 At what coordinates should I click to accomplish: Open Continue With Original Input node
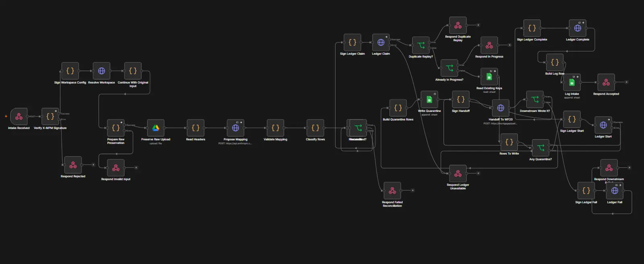click(133, 71)
